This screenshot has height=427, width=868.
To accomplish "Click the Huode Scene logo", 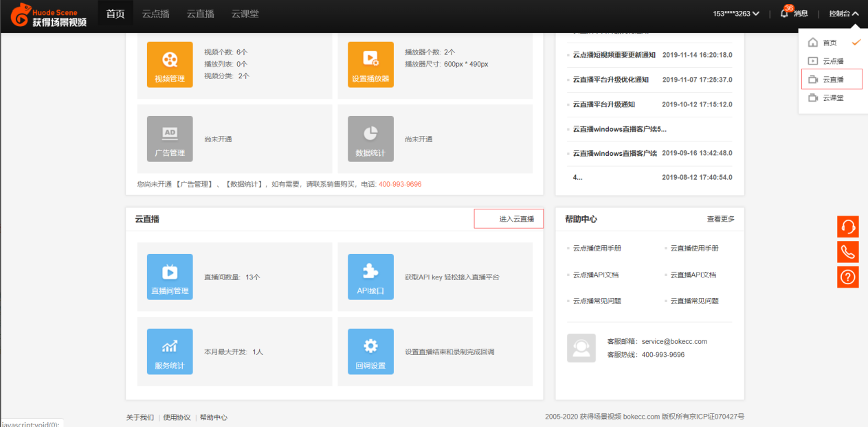I will [49, 16].
